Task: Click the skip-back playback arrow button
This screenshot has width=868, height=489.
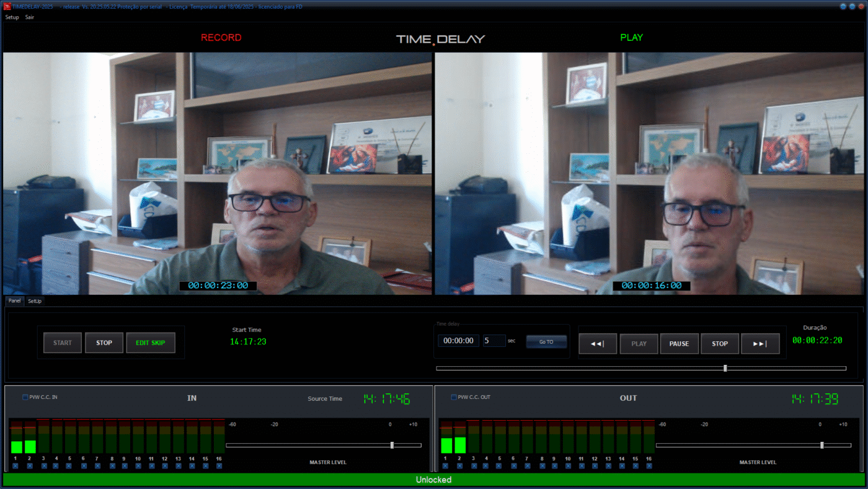Action: coord(598,343)
